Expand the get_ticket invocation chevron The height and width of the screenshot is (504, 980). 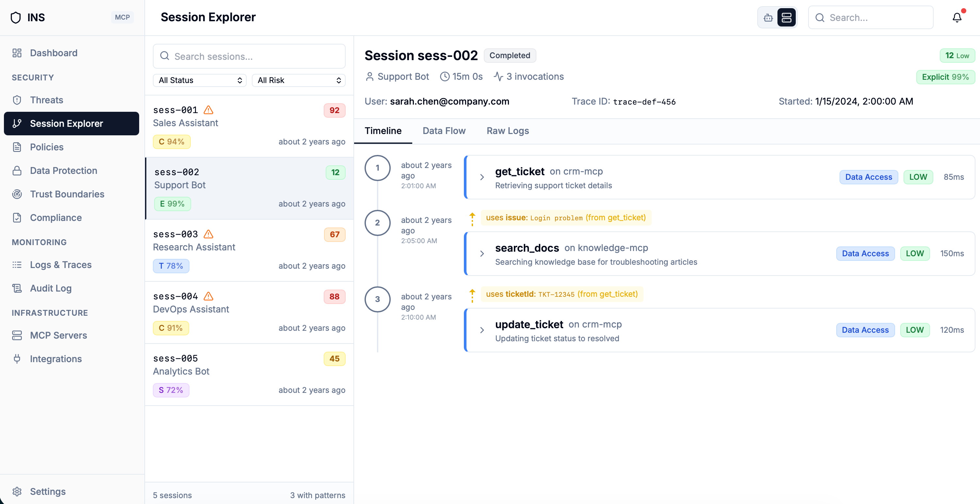tap(482, 177)
